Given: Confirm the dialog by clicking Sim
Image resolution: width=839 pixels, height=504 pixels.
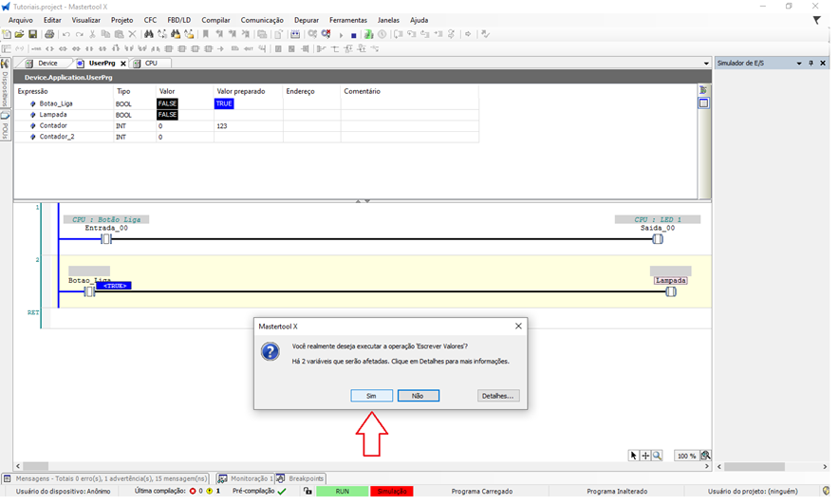Looking at the screenshot, I should pos(371,396).
